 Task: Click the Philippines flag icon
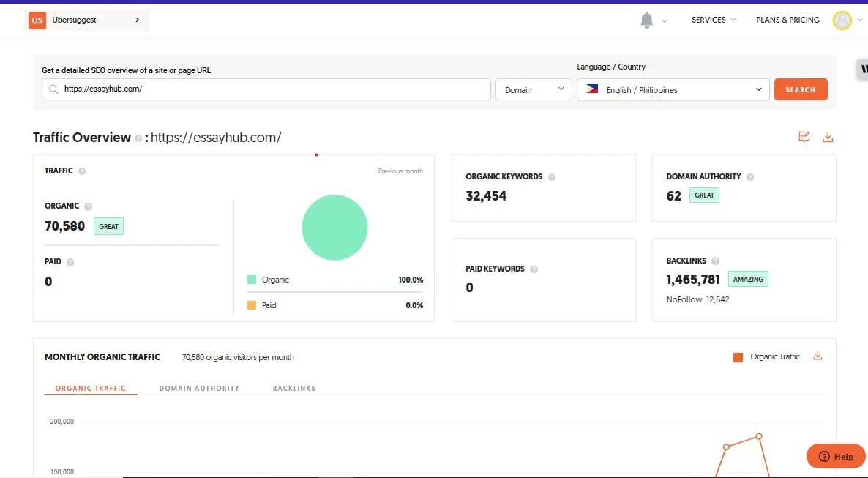pos(592,89)
